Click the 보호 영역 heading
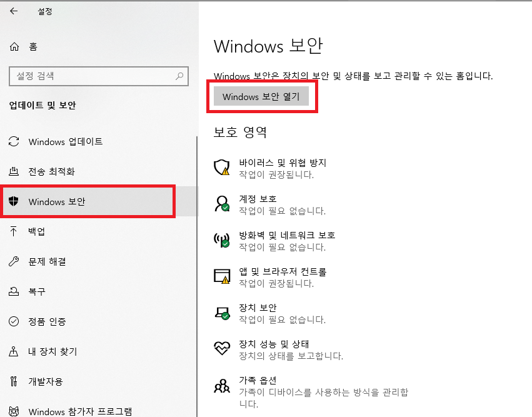This screenshot has width=532, height=417. coord(240,132)
